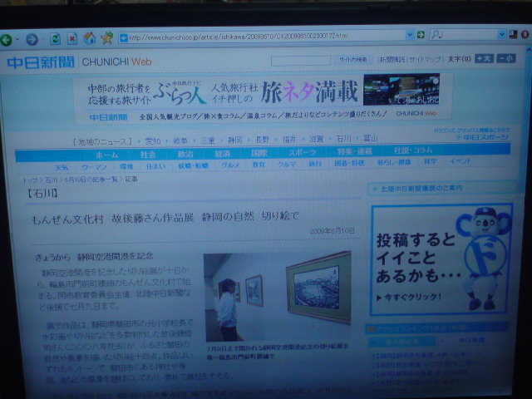The height and width of the screenshot is (399, 532).
Task: Open the クルマ sub-menu item
Action: coord(287,165)
